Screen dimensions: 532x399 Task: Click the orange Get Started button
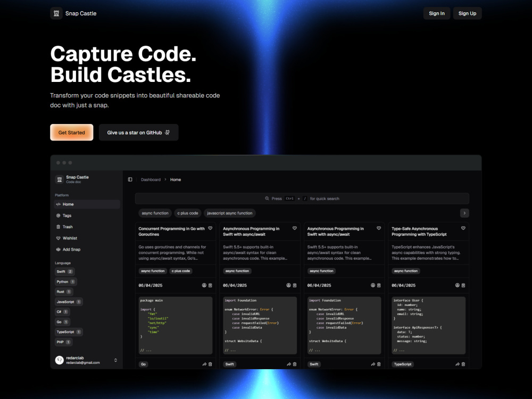pos(72,132)
